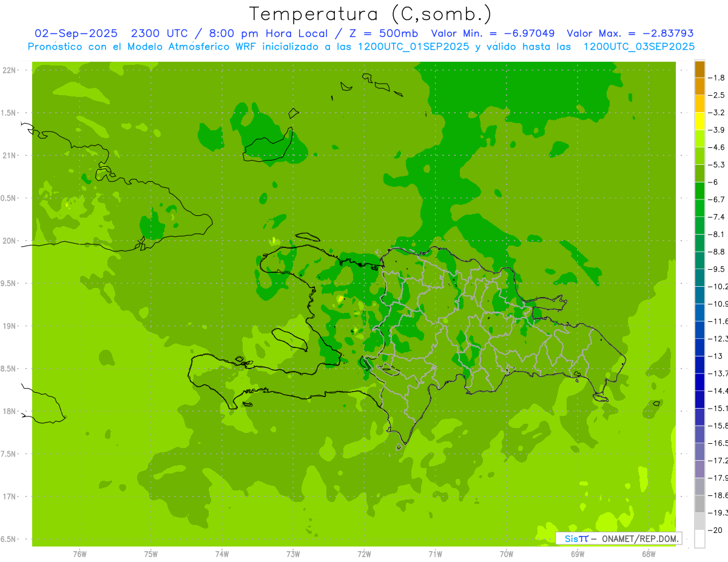Click the '22N' latitude label
Viewport: 728px width, 562px height.
tap(9, 70)
